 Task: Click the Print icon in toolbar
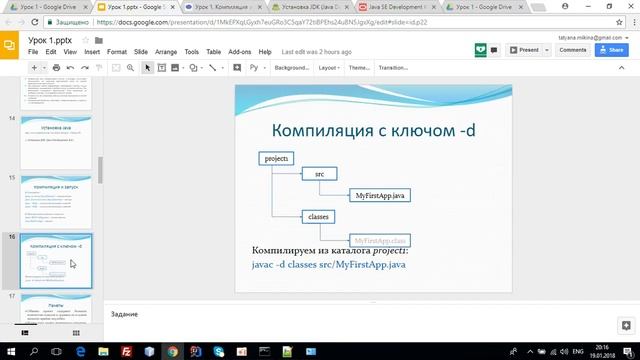56,68
